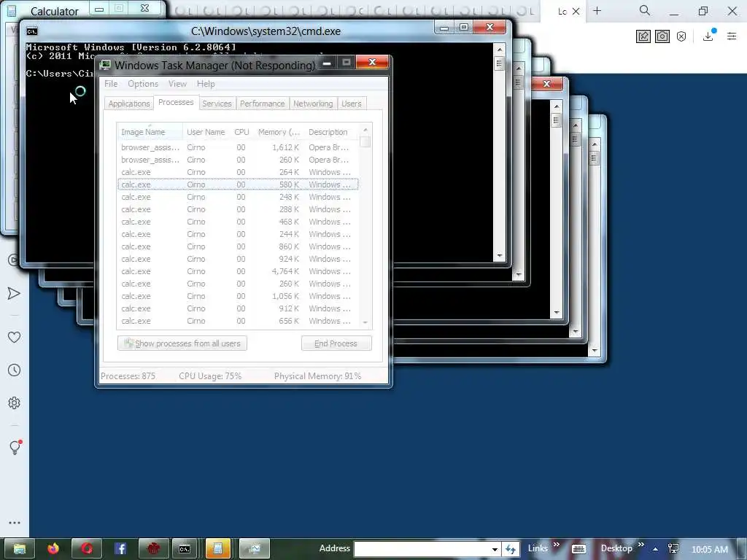Switch to the Networking tab
Viewport: 747px width, 560px height.
313,104
